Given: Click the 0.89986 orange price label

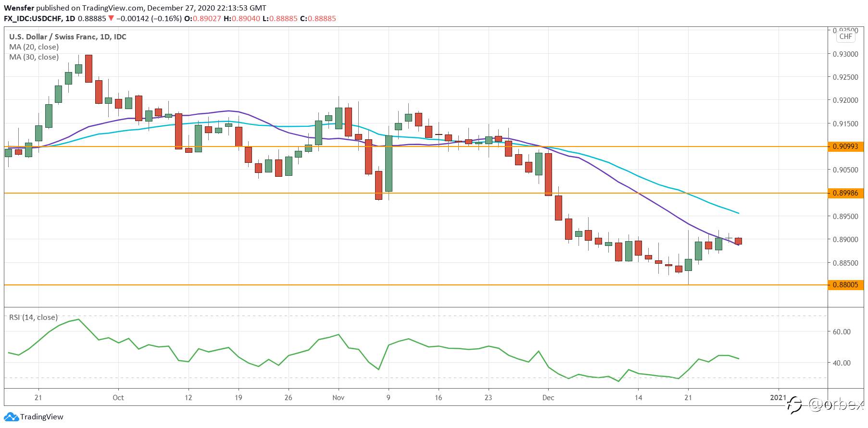Looking at the screenshot, I should tap(845, 193).
